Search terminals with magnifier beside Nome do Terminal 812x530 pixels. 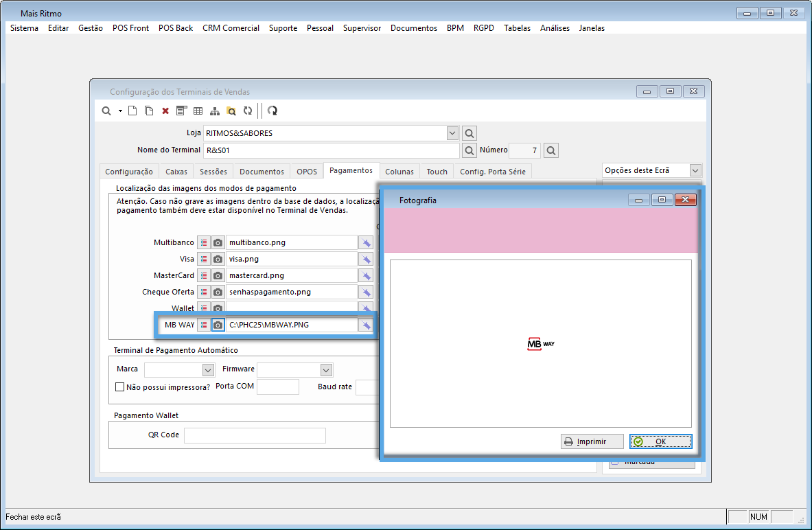click(469, 150)
